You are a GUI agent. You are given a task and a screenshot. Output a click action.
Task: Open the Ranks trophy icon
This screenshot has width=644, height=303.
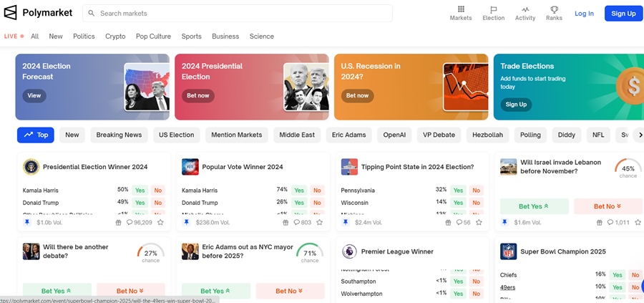(x=554, y=9)
